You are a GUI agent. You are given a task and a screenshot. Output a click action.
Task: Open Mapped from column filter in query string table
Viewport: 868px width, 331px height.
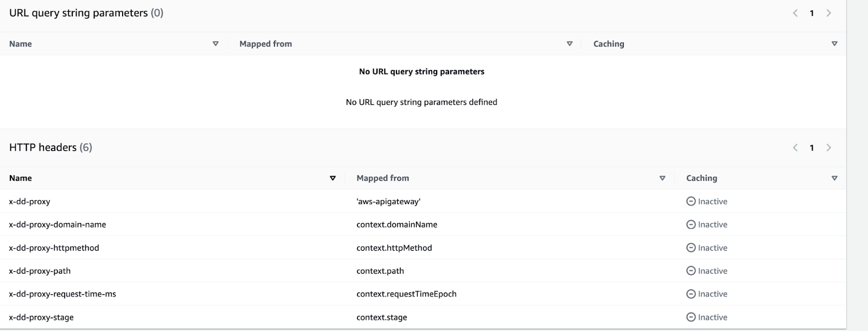pyautogui.click(x=569, y=44)
